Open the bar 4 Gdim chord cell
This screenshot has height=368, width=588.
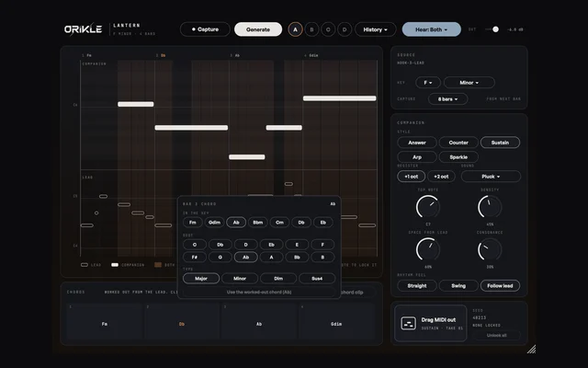[336, 322]
